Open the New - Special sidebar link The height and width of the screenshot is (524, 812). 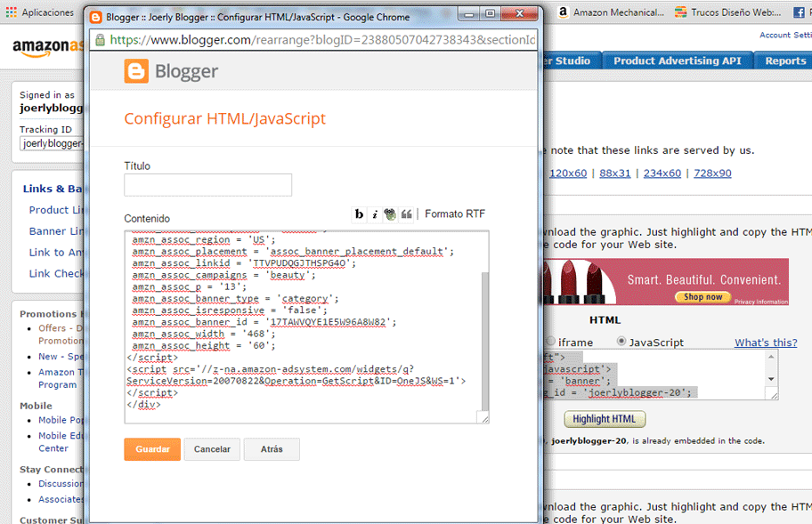click(61, 357)
